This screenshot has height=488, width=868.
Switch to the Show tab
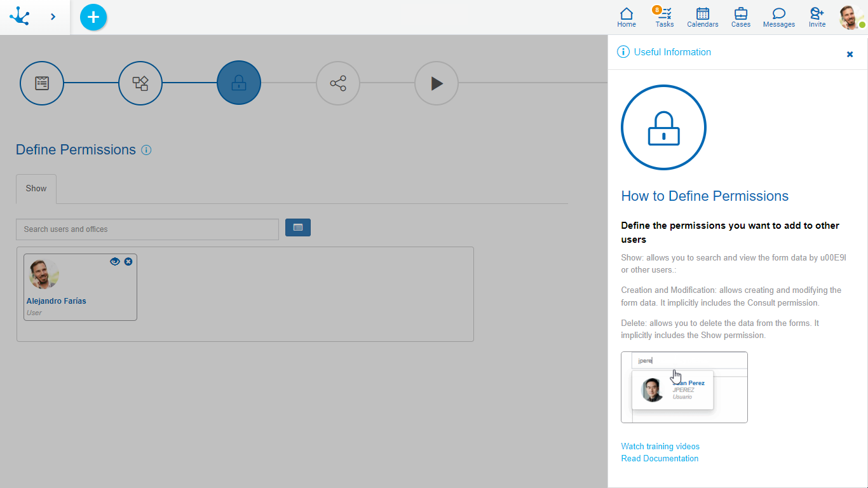tap(36, 189)
